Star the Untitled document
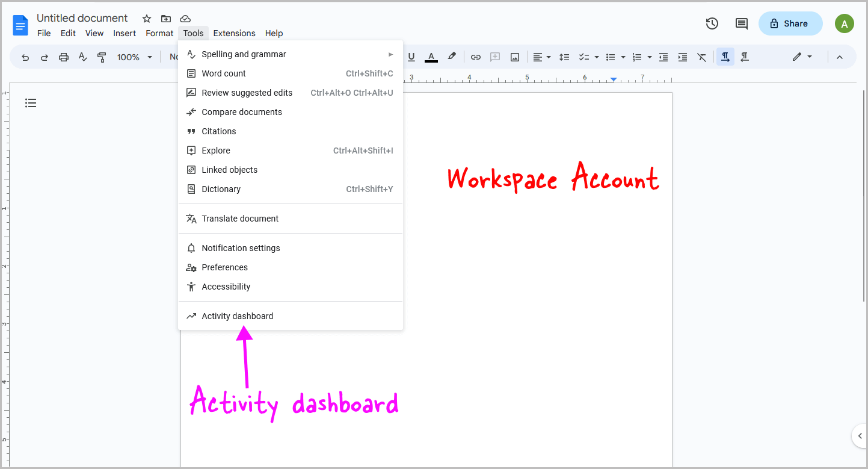The width and height of the screenshot is (868, 469). 146,19
